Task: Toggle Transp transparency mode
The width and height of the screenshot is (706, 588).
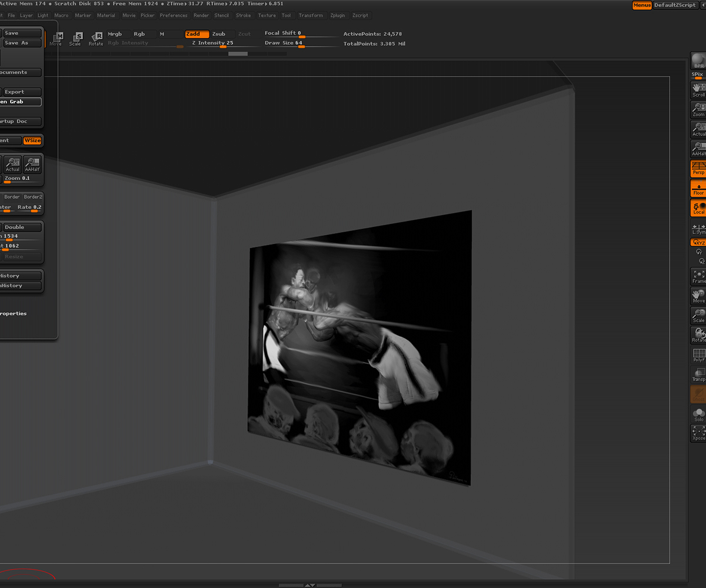Action: coord(698,375)
